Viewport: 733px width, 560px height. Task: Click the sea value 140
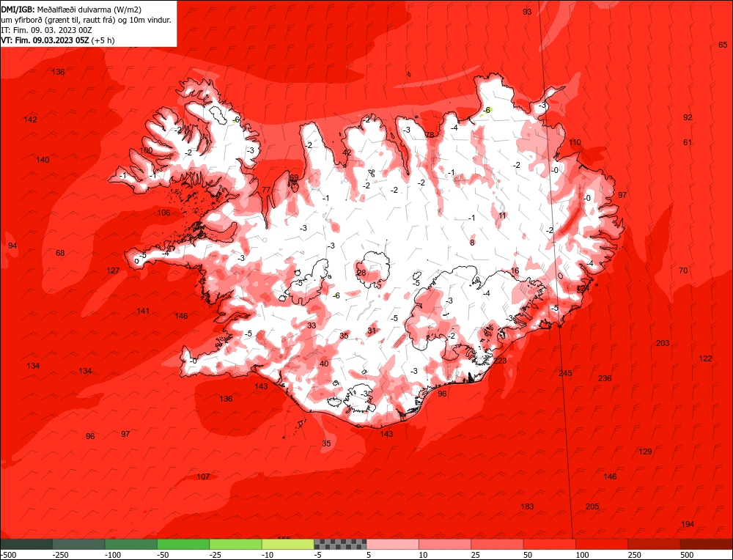point(43,160)
